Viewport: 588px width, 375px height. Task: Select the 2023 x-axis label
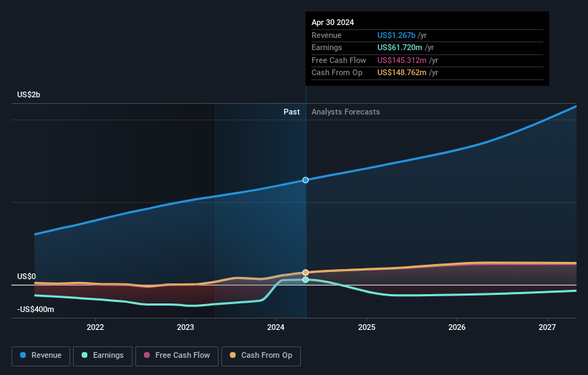click(x=185, y=328)
